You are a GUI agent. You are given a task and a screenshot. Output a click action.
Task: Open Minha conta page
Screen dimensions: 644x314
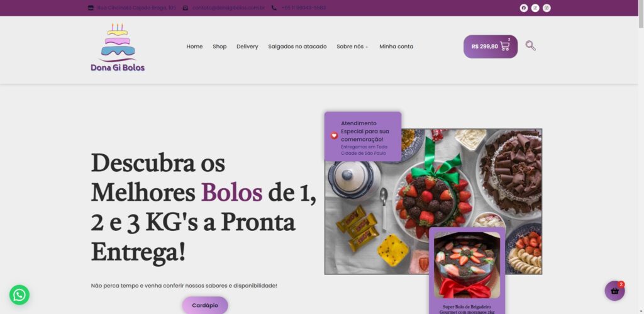pos(396,47)
